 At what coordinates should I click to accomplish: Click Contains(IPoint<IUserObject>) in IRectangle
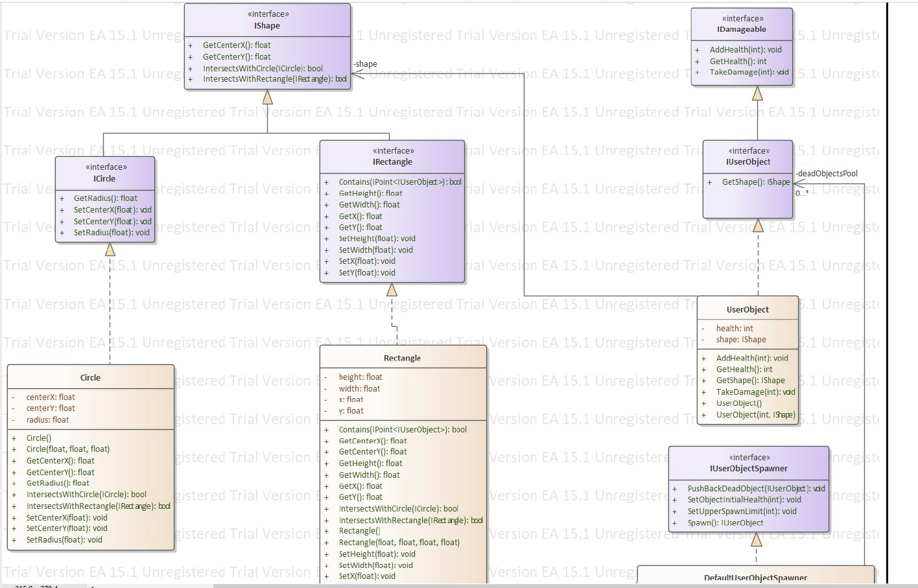[x=400, y=182]
